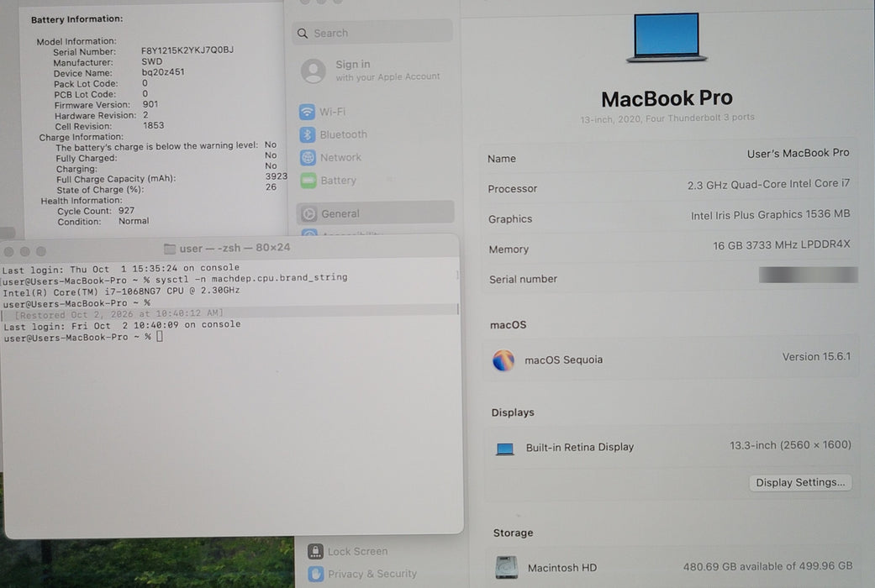
Task: Click the User's MacBook Pro name value
Action: pyautogui.click(x=798, y=154)
